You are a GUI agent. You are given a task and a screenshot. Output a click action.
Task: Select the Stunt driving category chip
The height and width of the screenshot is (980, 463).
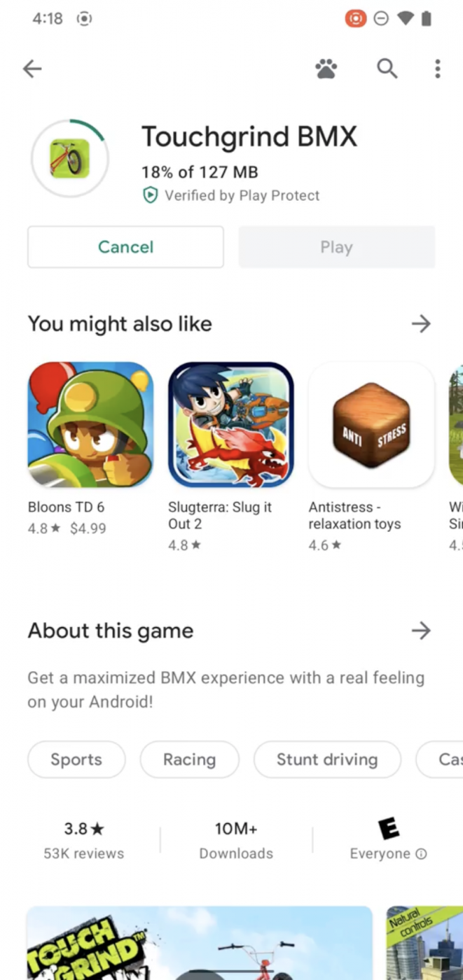pyautogui.click(x=327, y=759)
